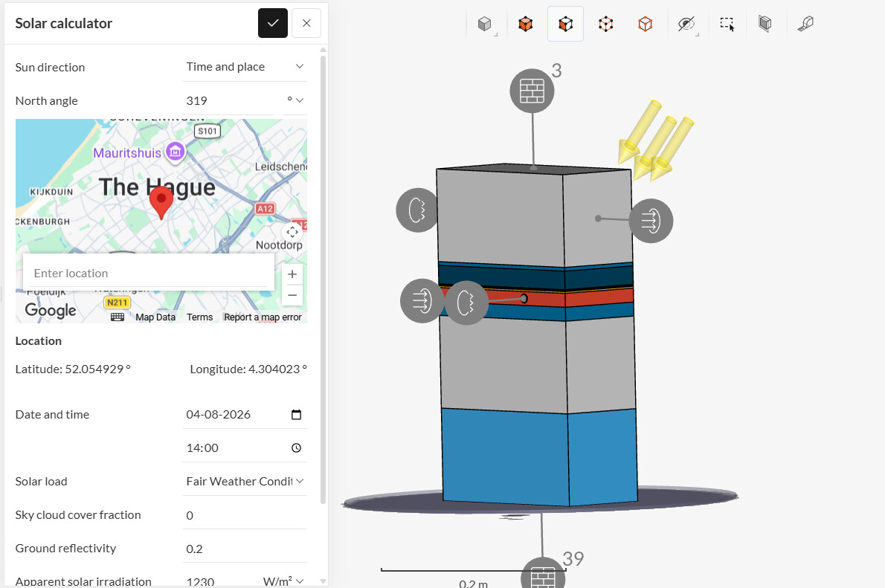Screen dimensions: 885x588
Task: Select the orange outlined cube render mode
Action: point(645,24)
